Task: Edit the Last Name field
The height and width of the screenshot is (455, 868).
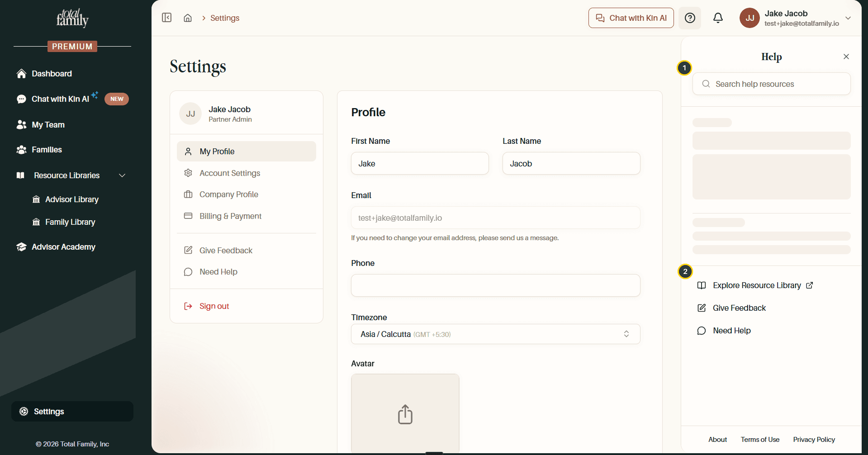Action: [x=571, y=163]
